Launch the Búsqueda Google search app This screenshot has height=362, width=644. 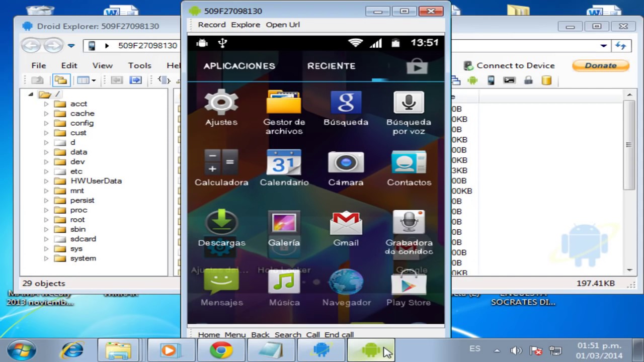(x=346, y=108)
